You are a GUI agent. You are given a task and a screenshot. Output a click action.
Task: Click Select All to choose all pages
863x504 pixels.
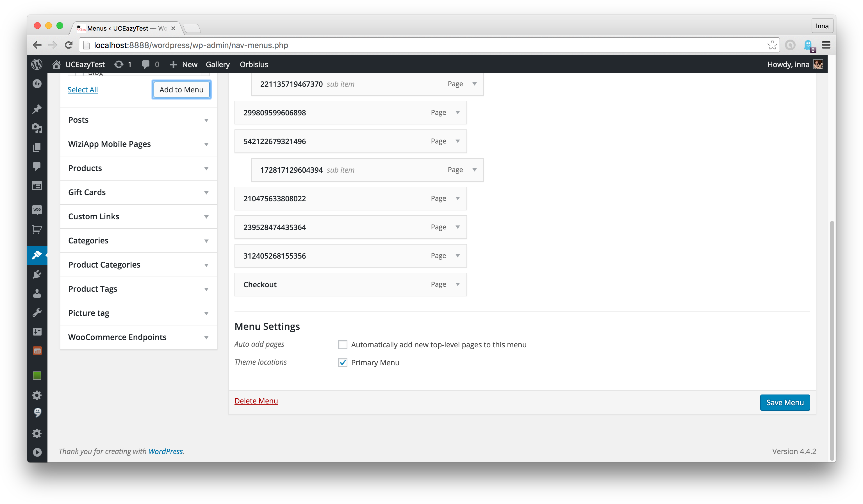[83, 89]
